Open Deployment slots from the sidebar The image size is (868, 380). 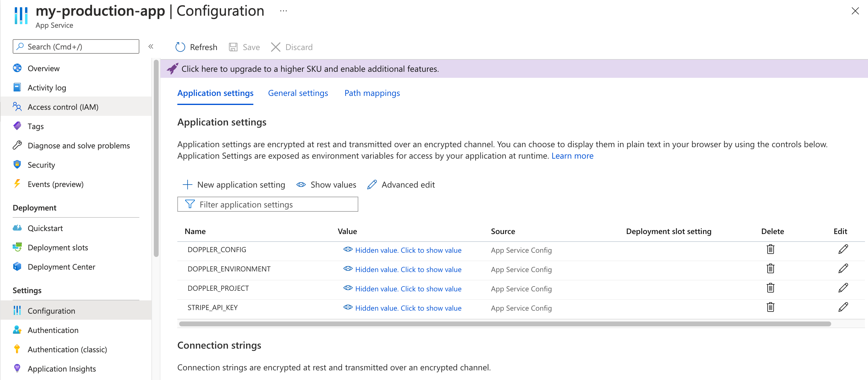pos(58,248)
